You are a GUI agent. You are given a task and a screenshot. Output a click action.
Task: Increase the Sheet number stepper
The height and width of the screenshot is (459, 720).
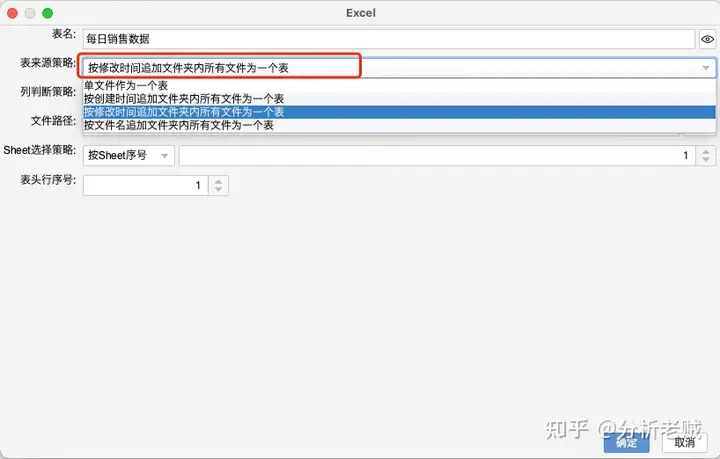click(706, 151)
